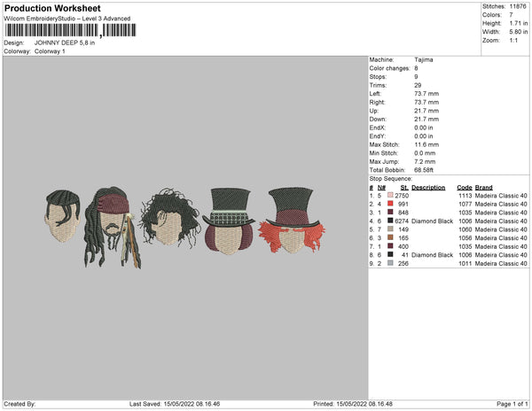Select the black swatch beside 6274 stitches

tap(390, 221)
